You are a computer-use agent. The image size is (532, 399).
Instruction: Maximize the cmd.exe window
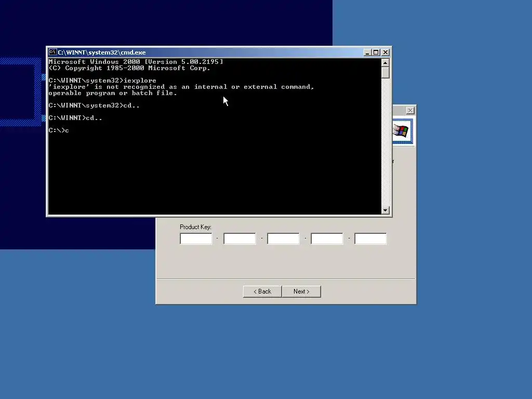coord(376,52)
